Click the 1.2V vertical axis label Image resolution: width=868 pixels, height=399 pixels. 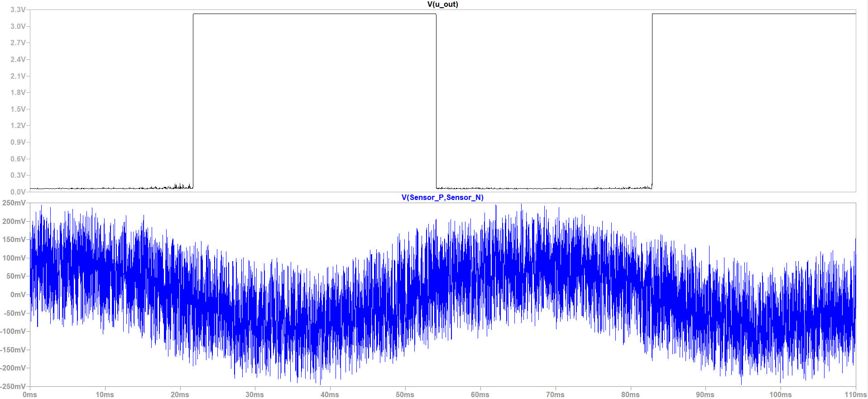(18, 125)
